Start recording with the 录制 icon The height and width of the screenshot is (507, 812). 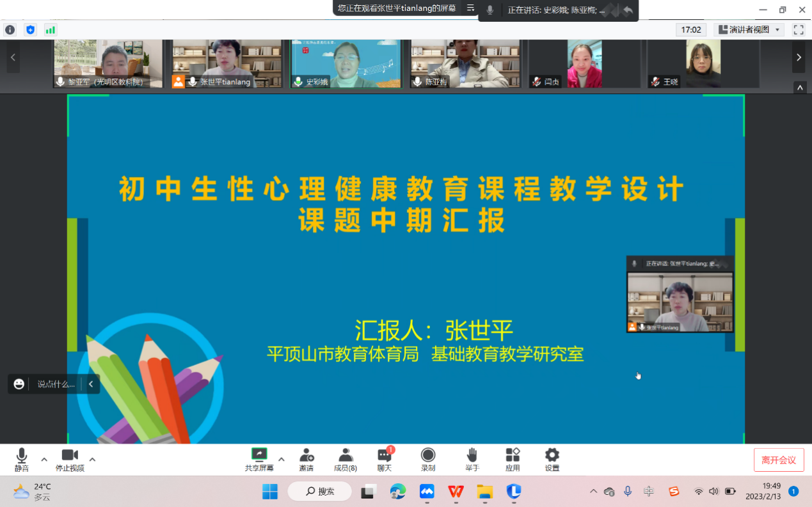[x=427, y=459]
